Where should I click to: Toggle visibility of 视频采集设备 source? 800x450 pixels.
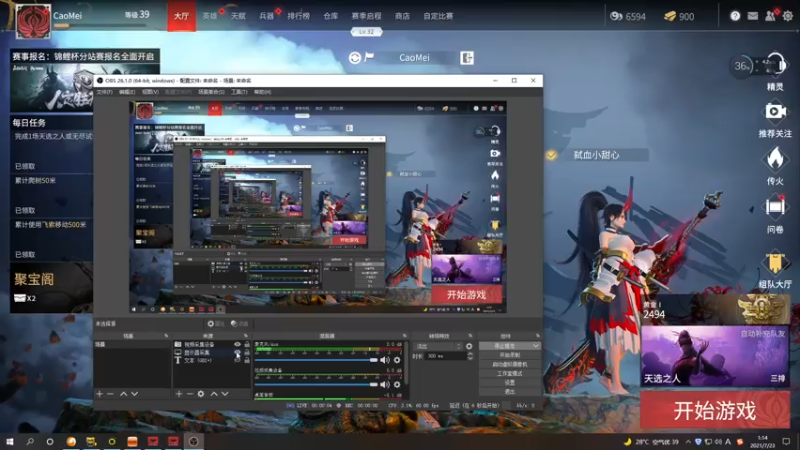[x=237, y=344]
